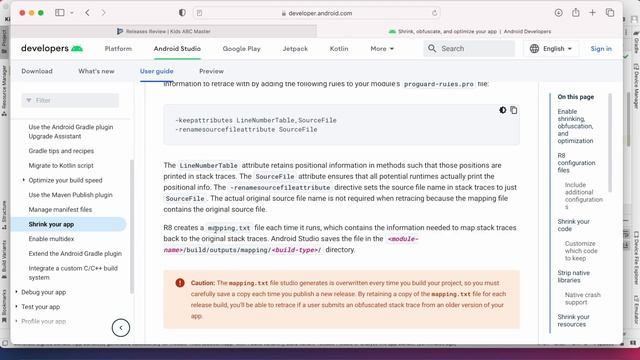This screenshot has width=640, height=360.
Task: Open the What's new sub-tab
Action: click(x=96, y=71)
